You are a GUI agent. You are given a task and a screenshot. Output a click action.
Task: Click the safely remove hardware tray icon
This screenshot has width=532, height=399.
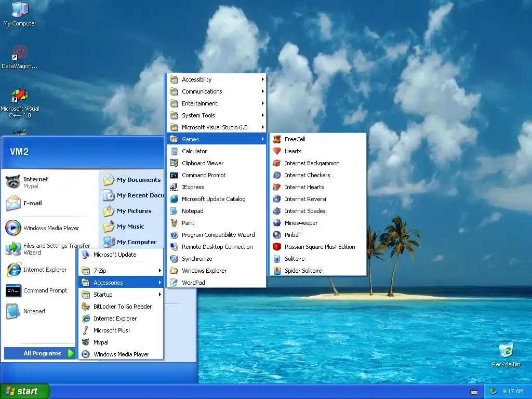click(494, 392)
